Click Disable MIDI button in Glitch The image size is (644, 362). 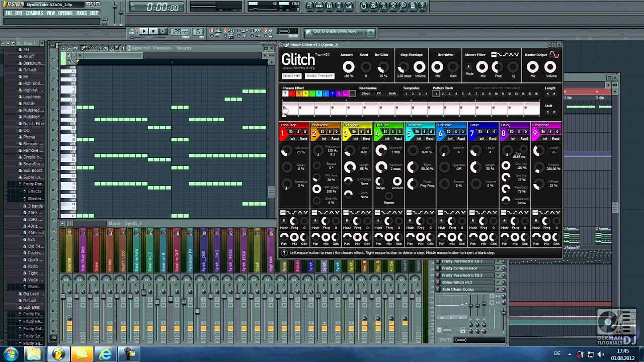[291, 76]
